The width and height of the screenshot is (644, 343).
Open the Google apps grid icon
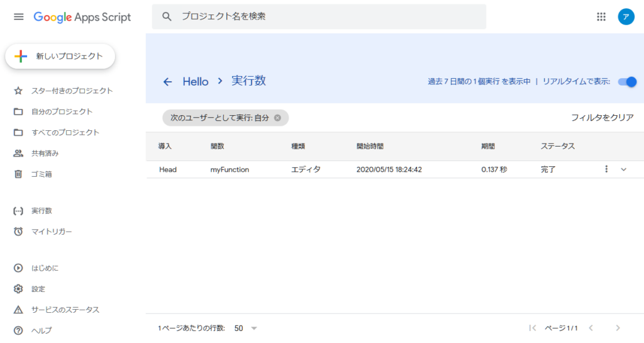click(601, 17)
